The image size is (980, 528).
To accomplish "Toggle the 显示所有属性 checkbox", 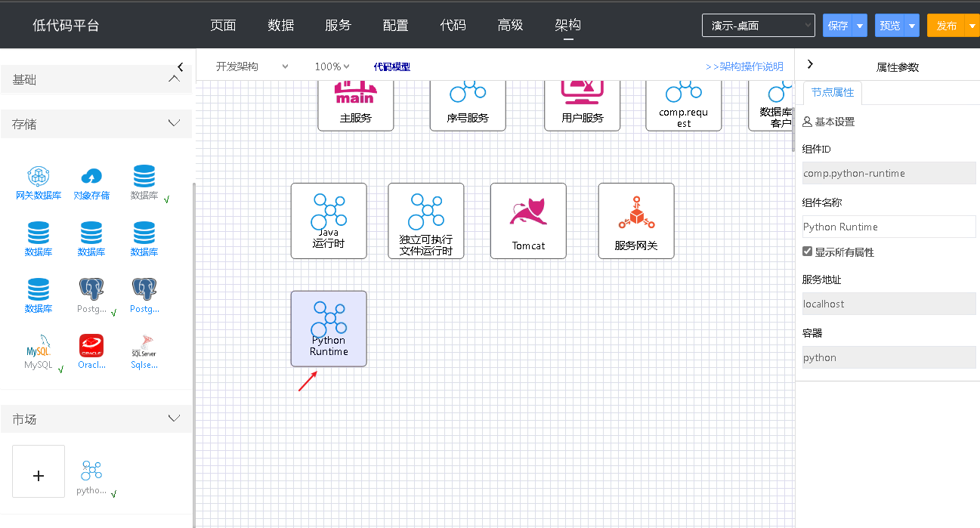I will pyautogui.click(x=807, y=252).
